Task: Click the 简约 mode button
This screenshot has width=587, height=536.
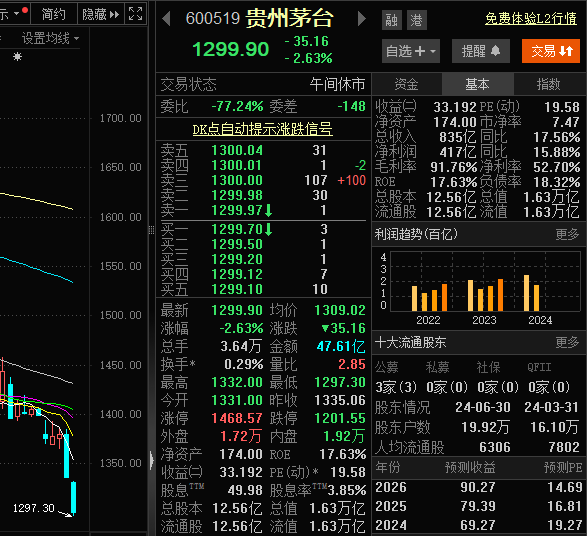Action: (x=54, y=14)
